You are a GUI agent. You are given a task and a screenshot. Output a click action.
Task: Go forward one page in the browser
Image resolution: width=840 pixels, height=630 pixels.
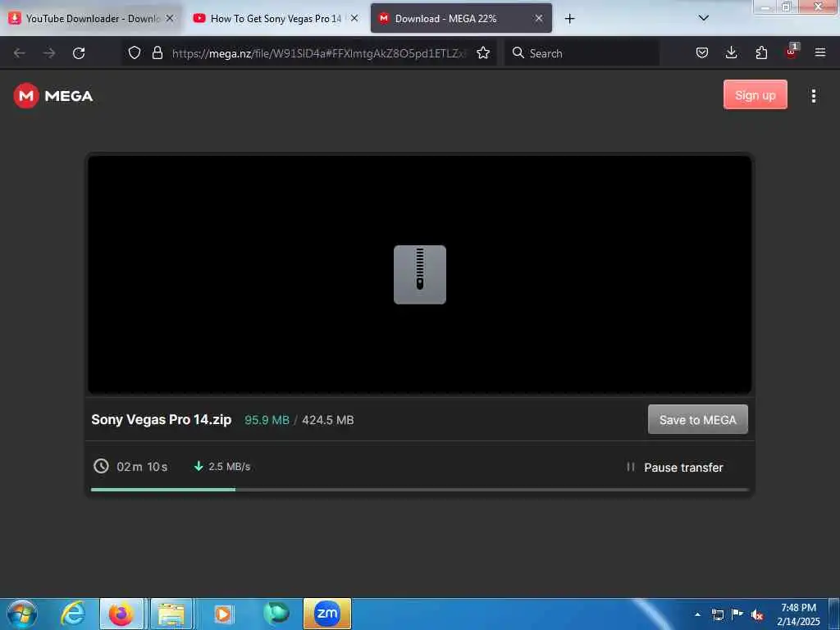49,53
